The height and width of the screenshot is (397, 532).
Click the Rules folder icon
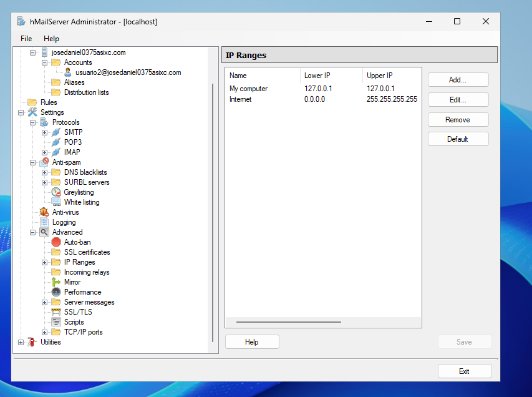click(32, 102)
